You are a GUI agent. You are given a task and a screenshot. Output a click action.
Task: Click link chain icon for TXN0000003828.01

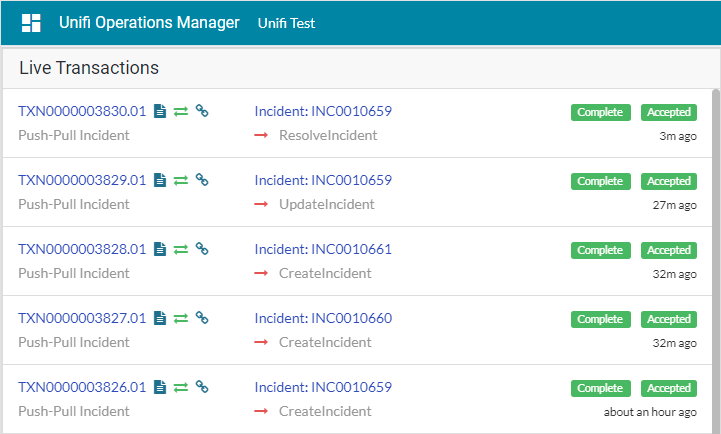click(201, 250)
